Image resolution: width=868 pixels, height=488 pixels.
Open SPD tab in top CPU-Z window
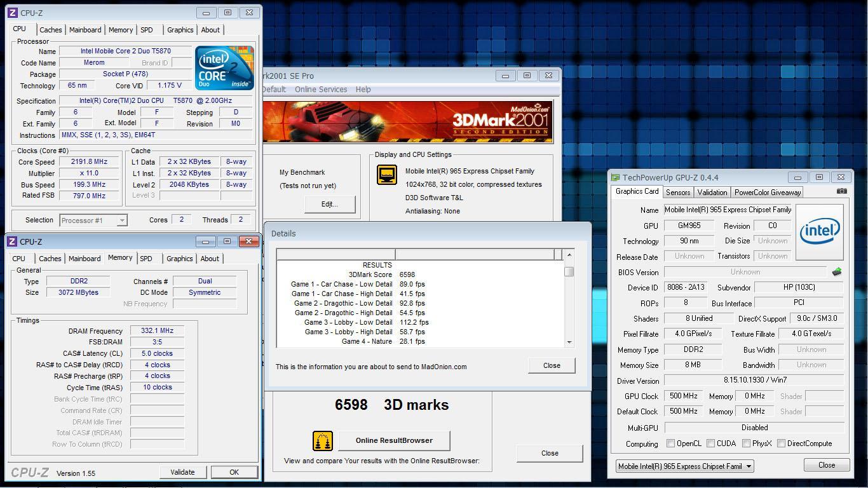[x=147, y=30]
